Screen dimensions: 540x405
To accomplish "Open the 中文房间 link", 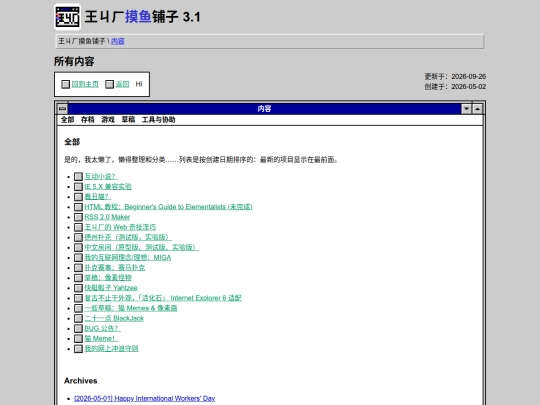I will pos(142,247).
